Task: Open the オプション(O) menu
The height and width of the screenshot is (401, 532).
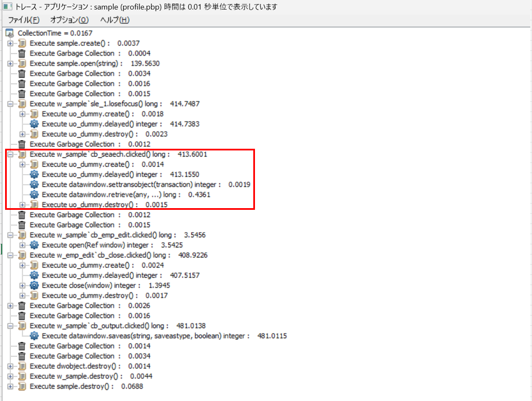Action: 70,20
